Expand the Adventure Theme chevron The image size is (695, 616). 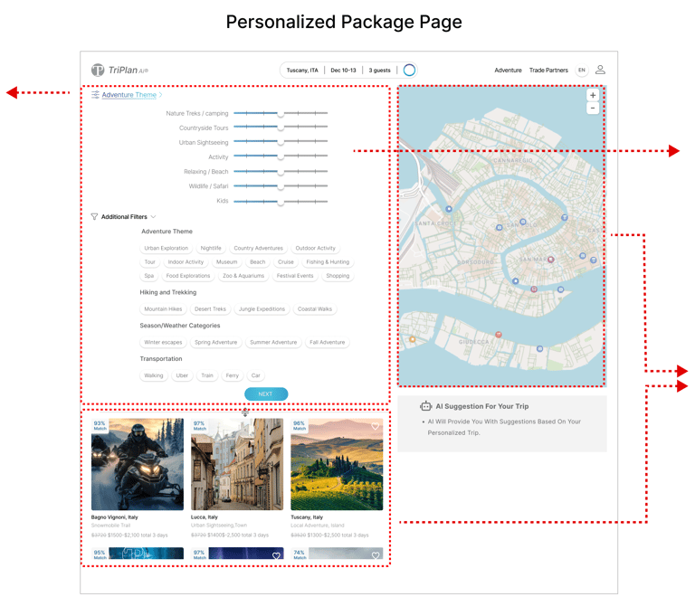[160, 95]
